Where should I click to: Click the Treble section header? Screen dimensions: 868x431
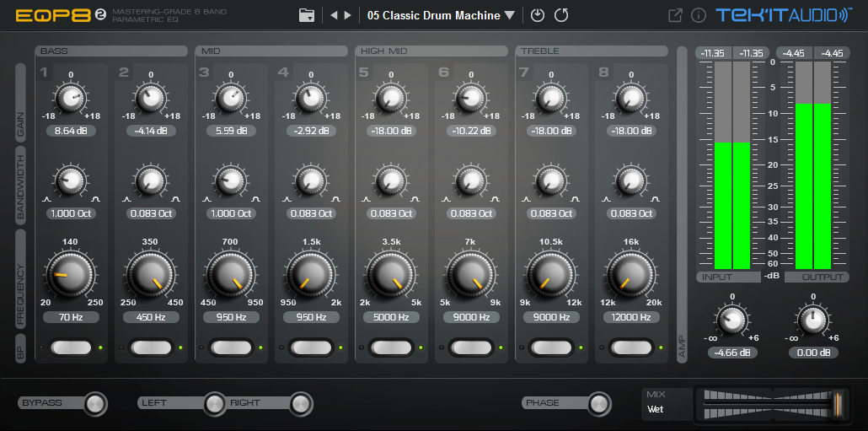click(592, 51)
